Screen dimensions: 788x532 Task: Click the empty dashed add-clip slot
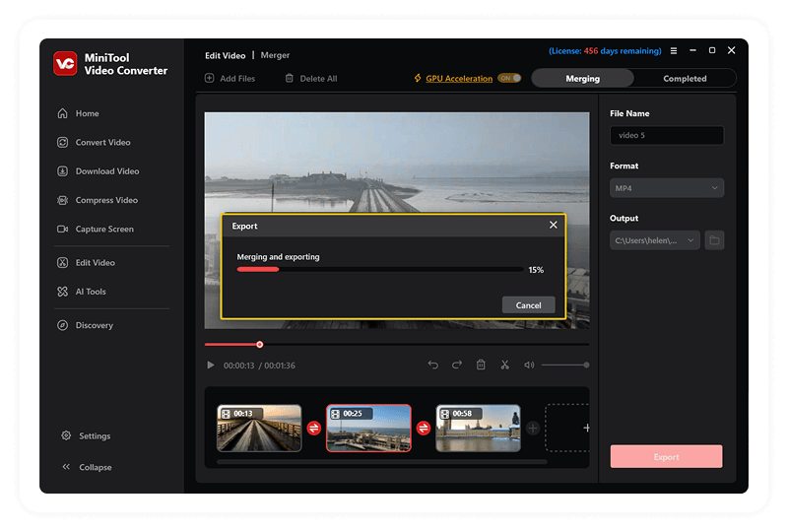567,428
